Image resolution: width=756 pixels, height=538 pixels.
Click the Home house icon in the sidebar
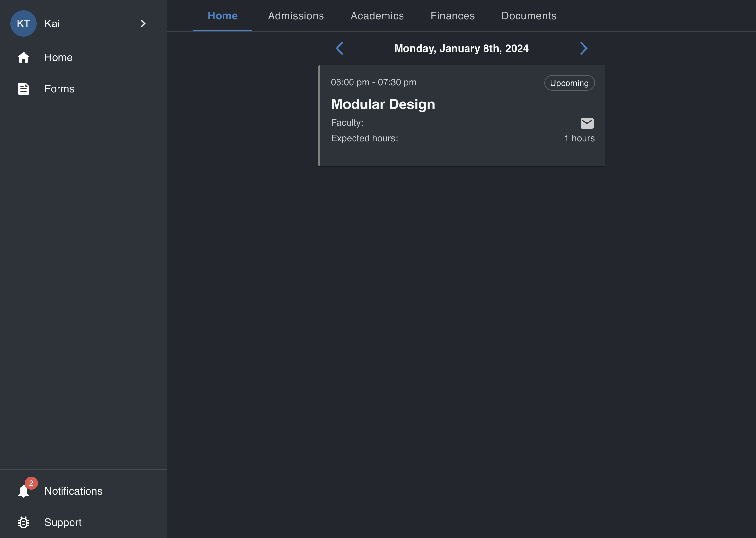coord(24,58)
